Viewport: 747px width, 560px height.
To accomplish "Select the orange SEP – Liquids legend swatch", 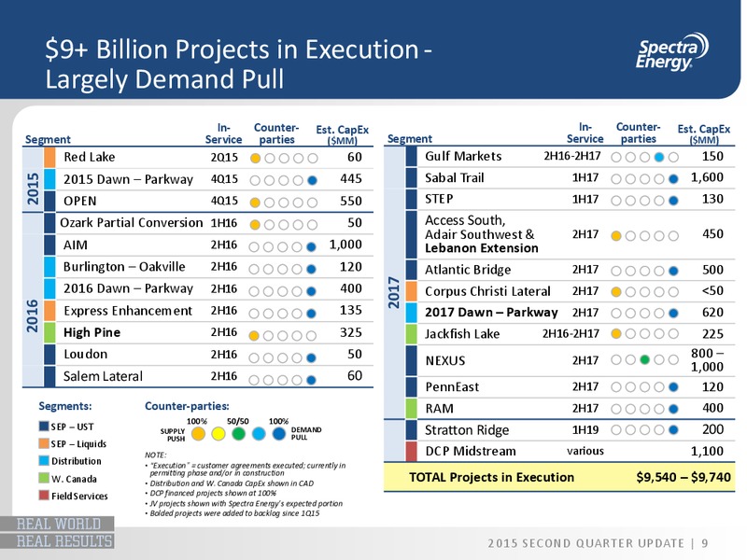I will click(44, 443).
